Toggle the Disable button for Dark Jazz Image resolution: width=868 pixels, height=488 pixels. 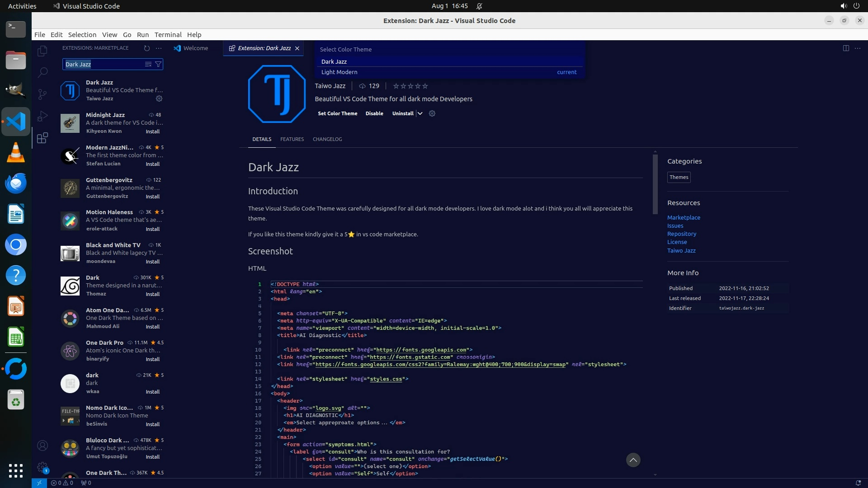374,113
